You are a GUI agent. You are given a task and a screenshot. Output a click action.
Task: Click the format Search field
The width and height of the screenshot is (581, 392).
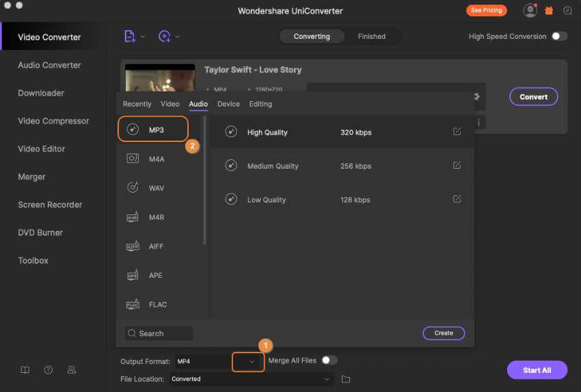(x=159, y=333)
